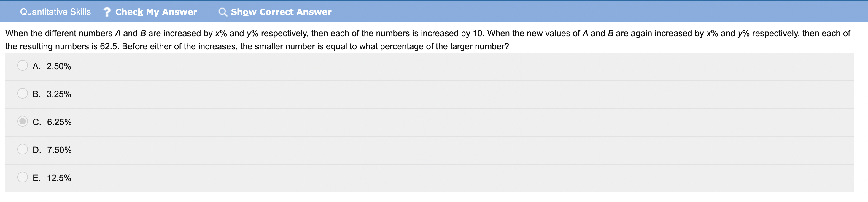Click the 7.50% answer text
868x202 pixels.
coord(59,150)
